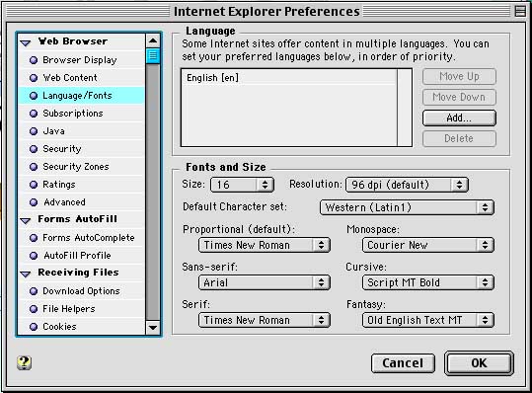This screenshot has height=393, width=532.
Task: Open the Cursive Script MT Bold popup
Action: point(428,282)
